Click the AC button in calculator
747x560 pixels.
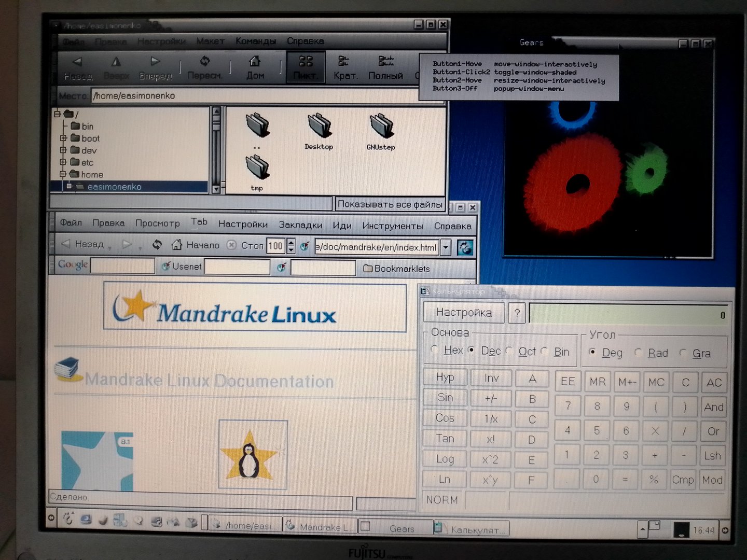pos(714,383)
